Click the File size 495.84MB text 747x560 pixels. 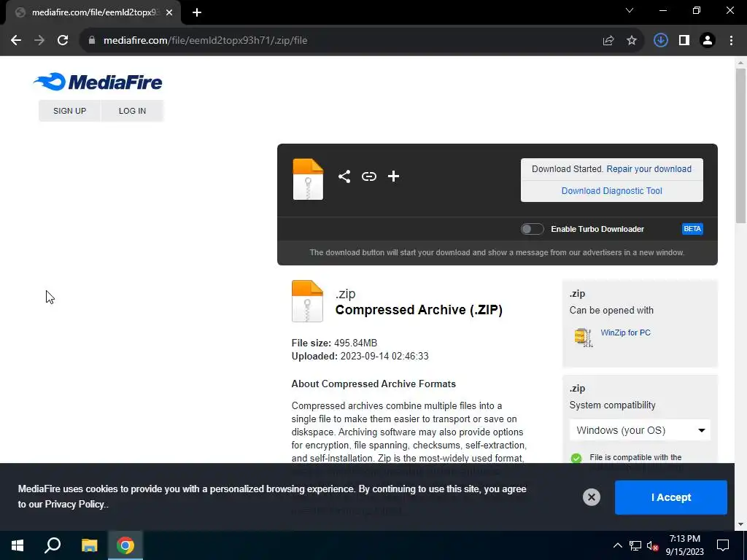[334, 343]
